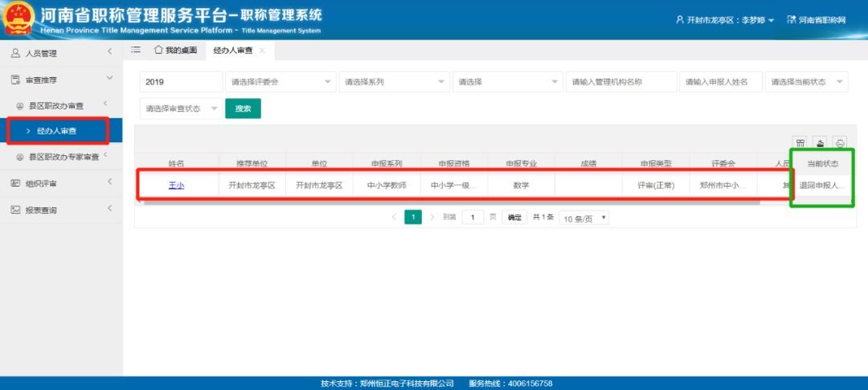Click the horizontal scrollbar under the table

pos(451,203)
